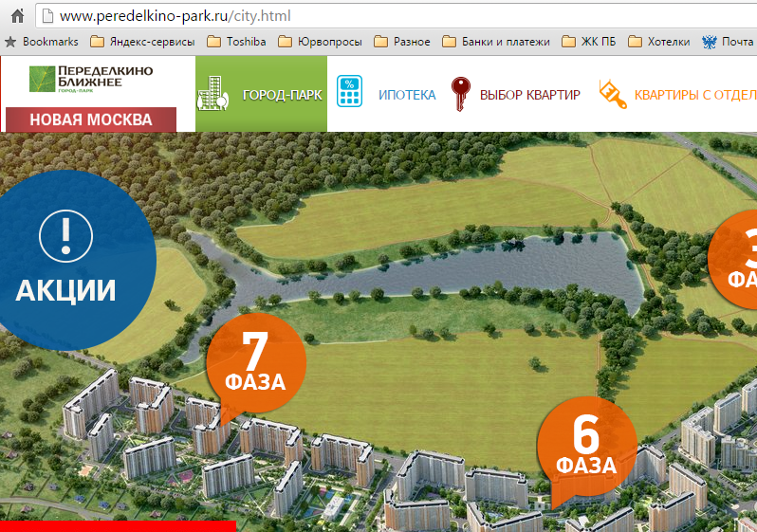Click the mortgage calculator icon
757x532 pixels.
coord(349,91)
